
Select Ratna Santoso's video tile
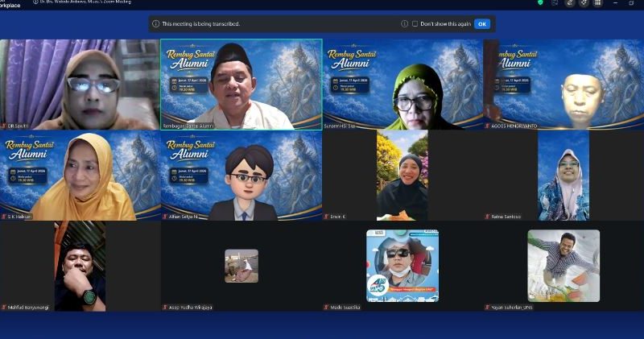click(563, 176)
